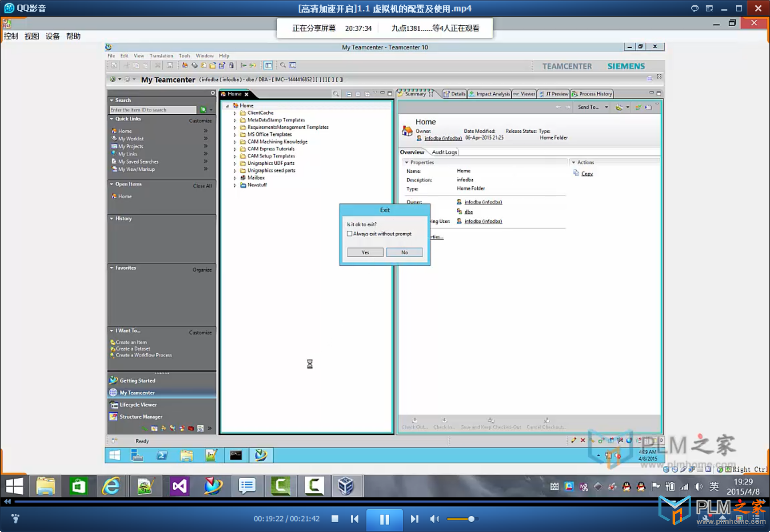Screen dimensions: 770x532
Task: Collapse the History section
Action: click(x=112, y=218)
